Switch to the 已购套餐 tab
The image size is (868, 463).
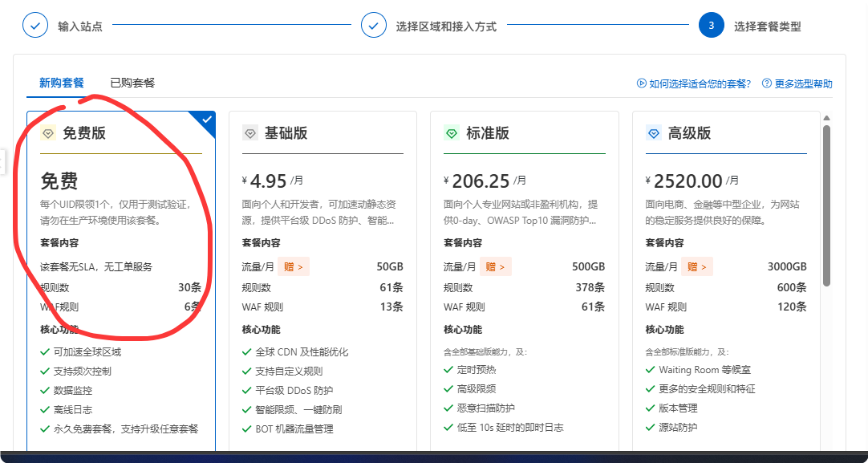pyautogui.click(x=132, y=83)
